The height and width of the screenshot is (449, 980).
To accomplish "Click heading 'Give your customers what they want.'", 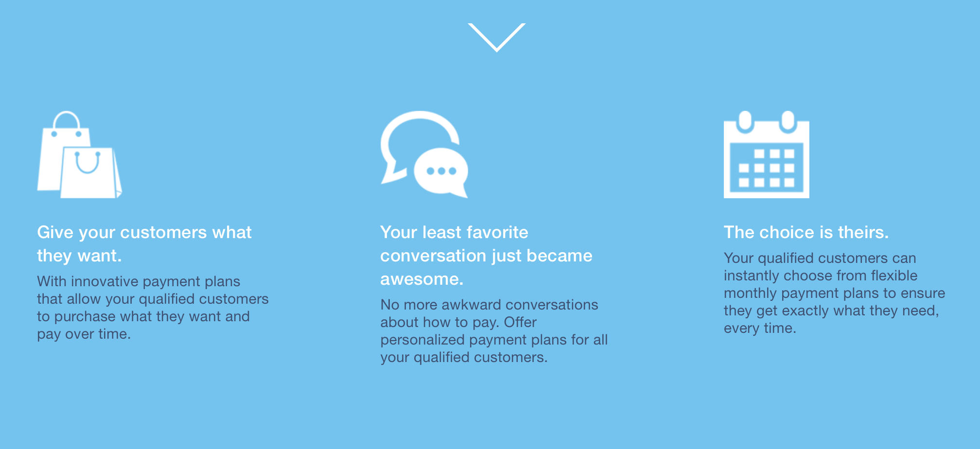I will tap(144, 244).
